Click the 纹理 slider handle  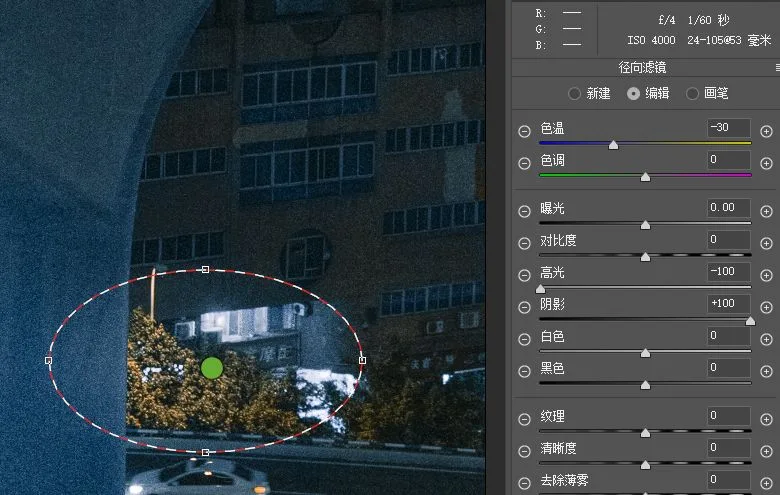click(645, 433)
